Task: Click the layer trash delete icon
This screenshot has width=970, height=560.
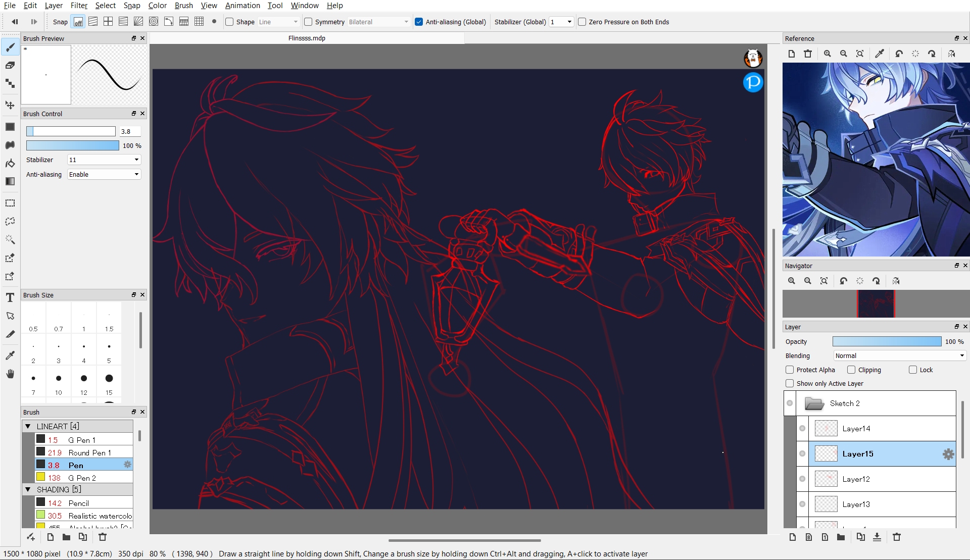Action: point(897,537)
